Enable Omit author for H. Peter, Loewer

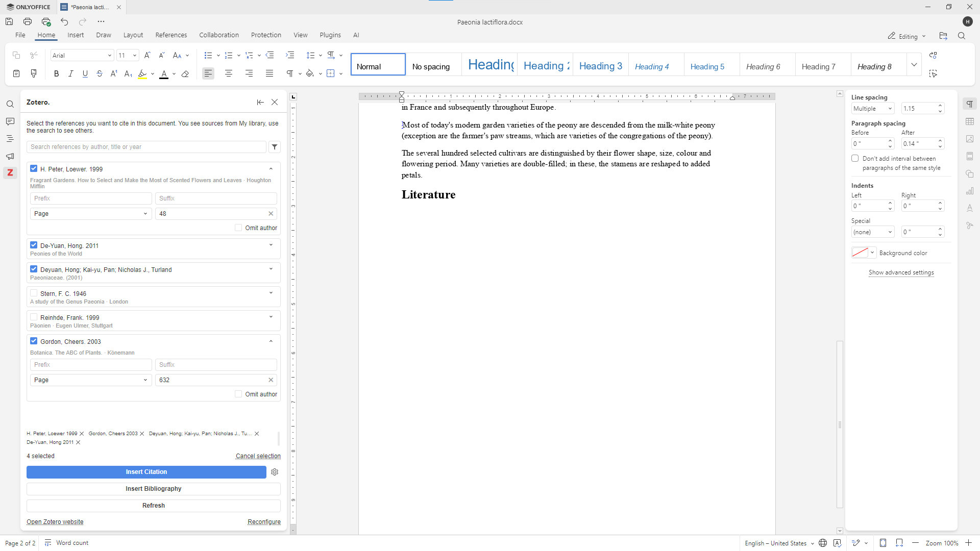pos(238,228)
